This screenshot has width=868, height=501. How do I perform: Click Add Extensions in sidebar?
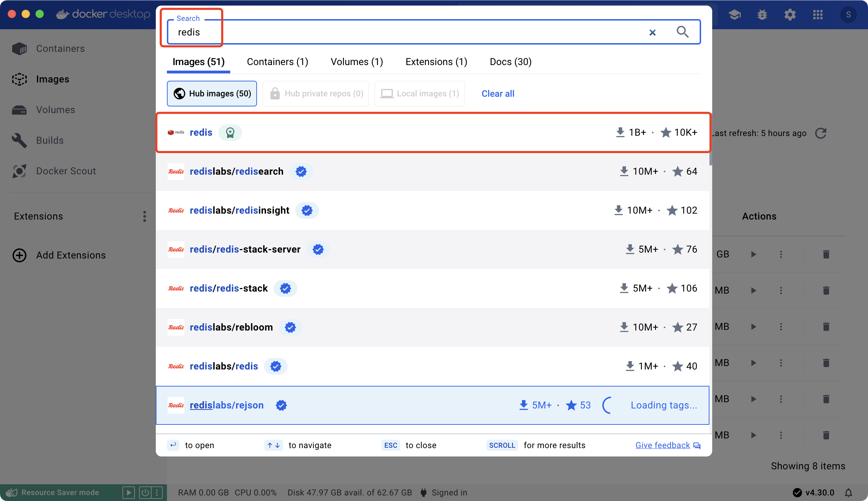(x=59, y=255)
